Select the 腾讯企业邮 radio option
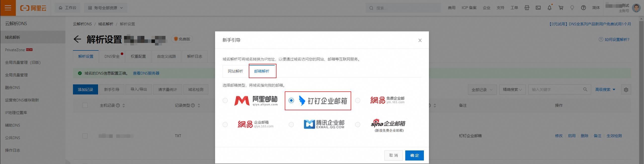Image resolution: width=644 pixels, height=164 pixels. (x=291, y=125)
